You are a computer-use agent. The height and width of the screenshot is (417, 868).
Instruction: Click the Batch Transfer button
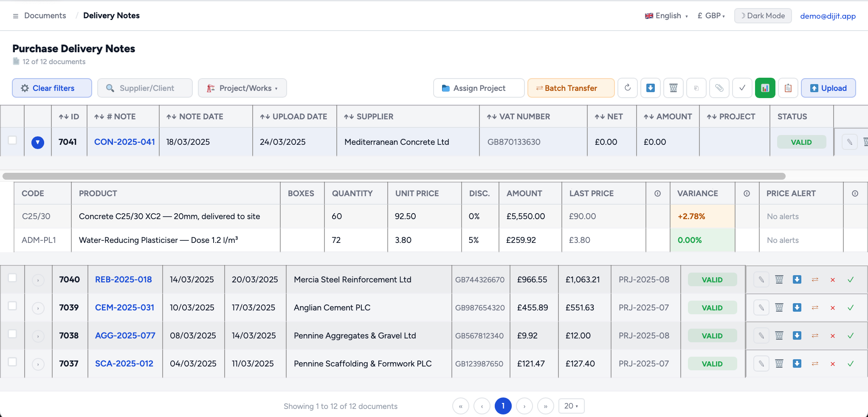coord(571,88)
